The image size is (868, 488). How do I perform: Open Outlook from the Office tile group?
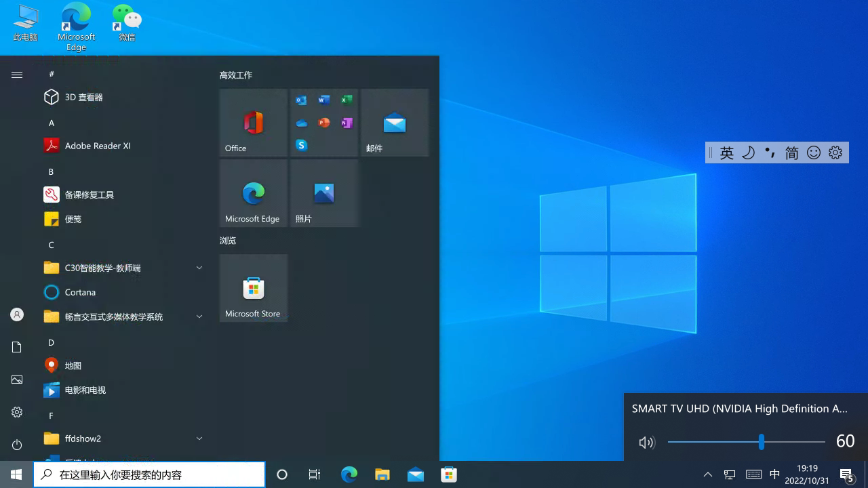(302, 100)
